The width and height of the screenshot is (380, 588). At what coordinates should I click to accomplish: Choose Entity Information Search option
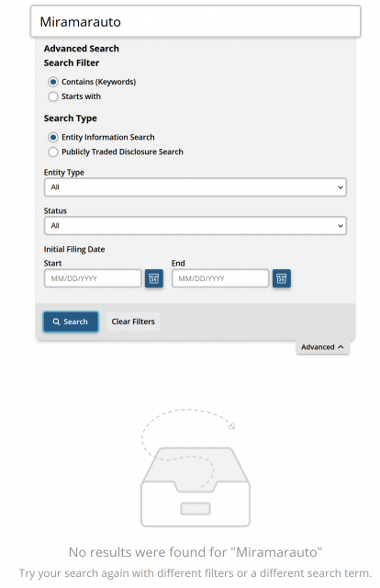pos(53,137)
